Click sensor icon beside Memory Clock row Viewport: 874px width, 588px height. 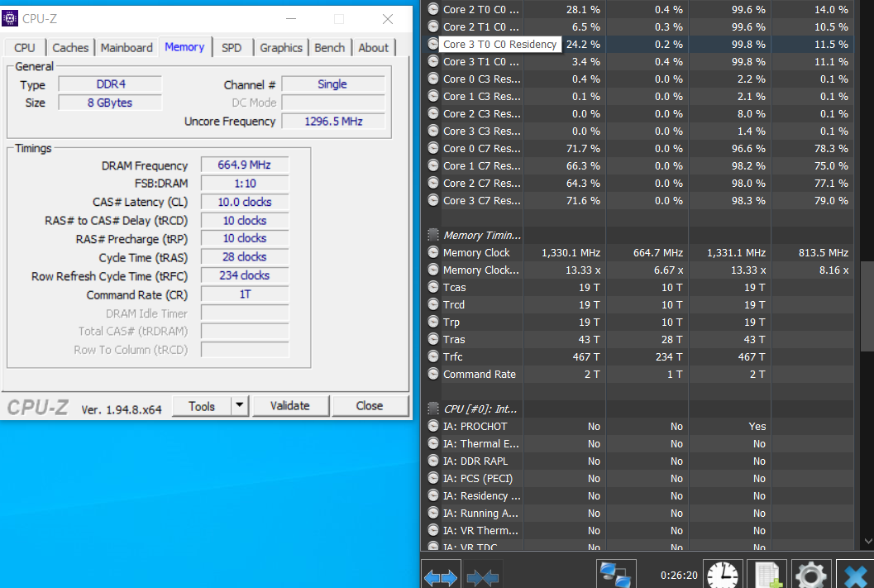(433, 252)
